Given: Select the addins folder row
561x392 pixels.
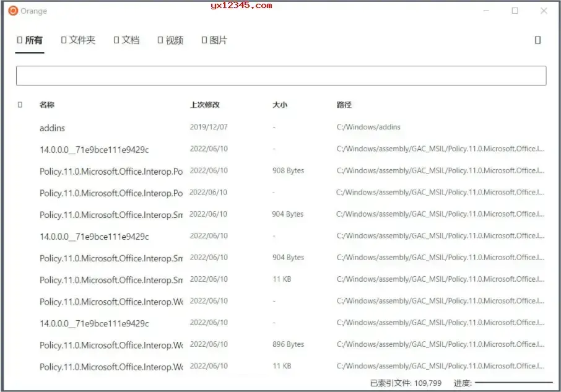Looking at the screenshot, I should tap(281, 128).
